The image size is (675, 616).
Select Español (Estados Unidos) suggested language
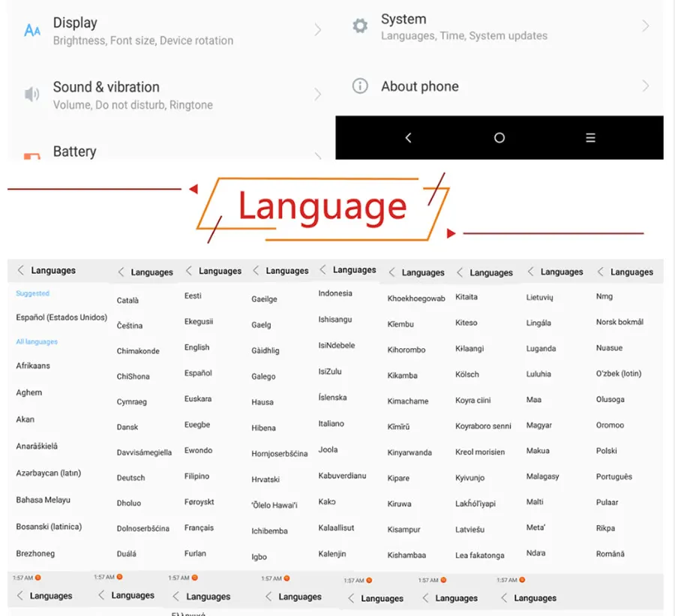pyautogui.click(x=61, y=317)
